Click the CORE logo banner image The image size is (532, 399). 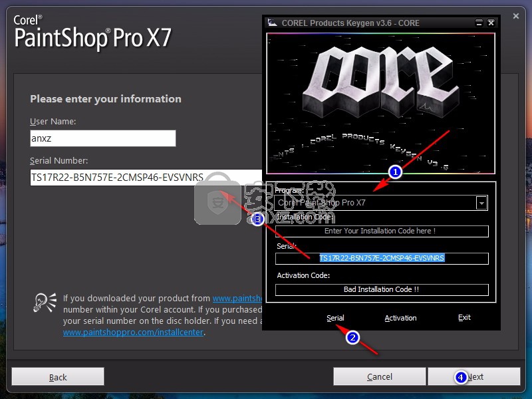[380, 104]
